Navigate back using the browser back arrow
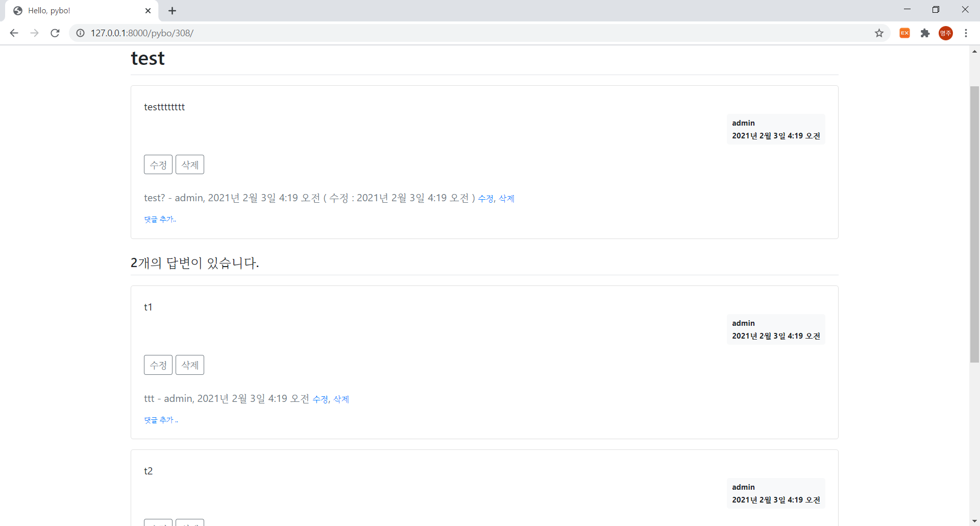Screen dimensions: 980x526 [14, 33]
